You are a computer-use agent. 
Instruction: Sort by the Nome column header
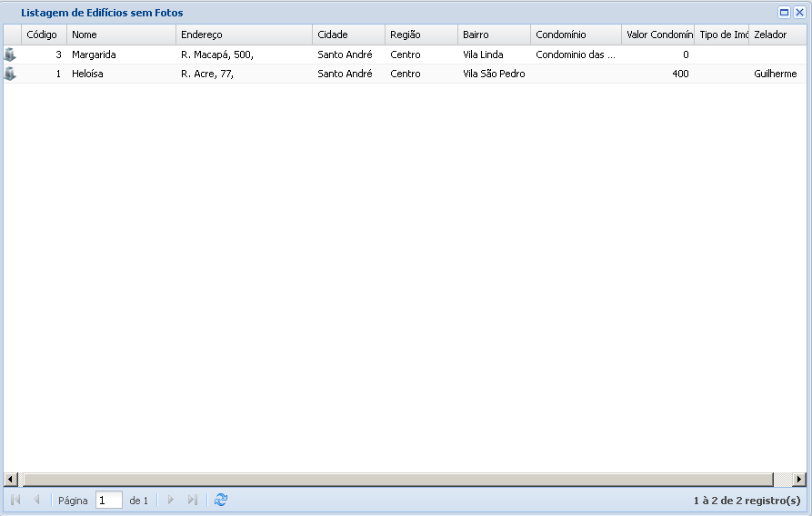coord(120,35)
